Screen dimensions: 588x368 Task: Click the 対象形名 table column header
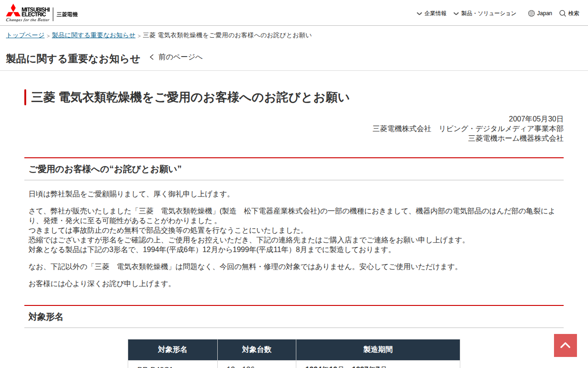click(x=173, y=350)
